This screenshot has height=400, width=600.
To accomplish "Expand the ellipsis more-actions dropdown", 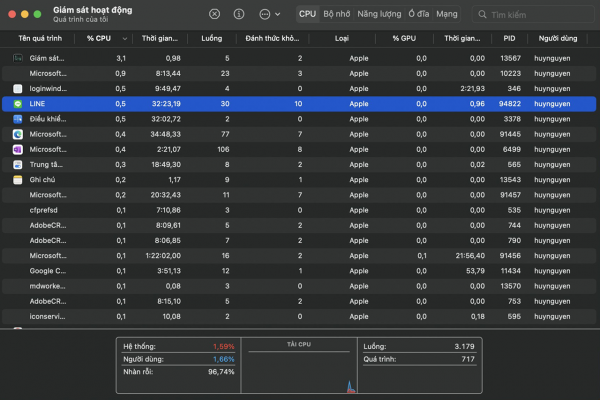I will (269, 15).
